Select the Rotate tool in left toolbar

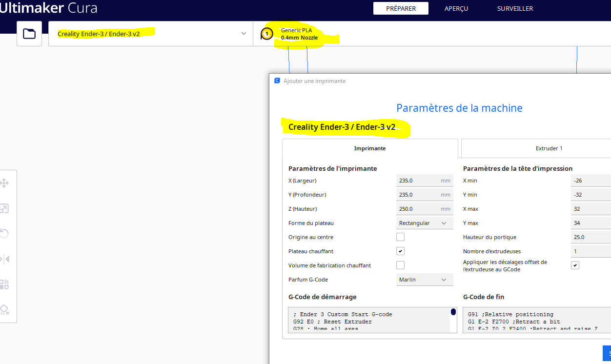tap(4, 234)
